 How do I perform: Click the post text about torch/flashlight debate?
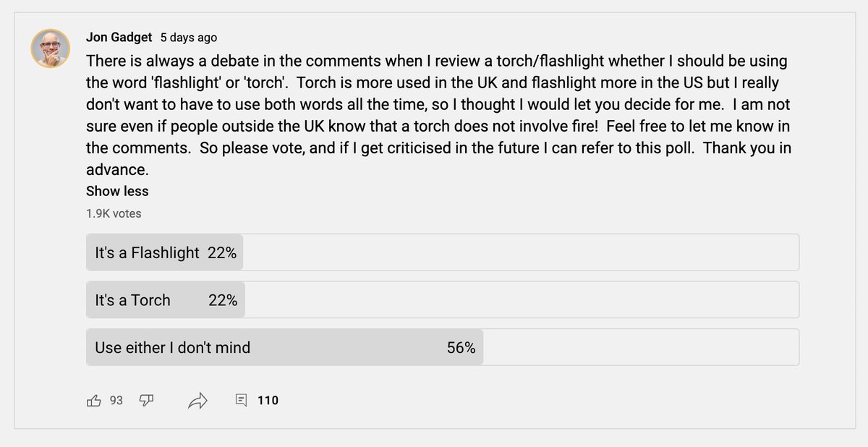tap(438, 116)
